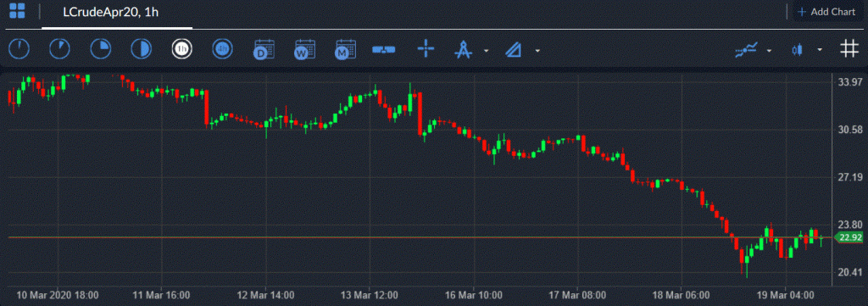Click the current price label 22.92

[850, 237]
